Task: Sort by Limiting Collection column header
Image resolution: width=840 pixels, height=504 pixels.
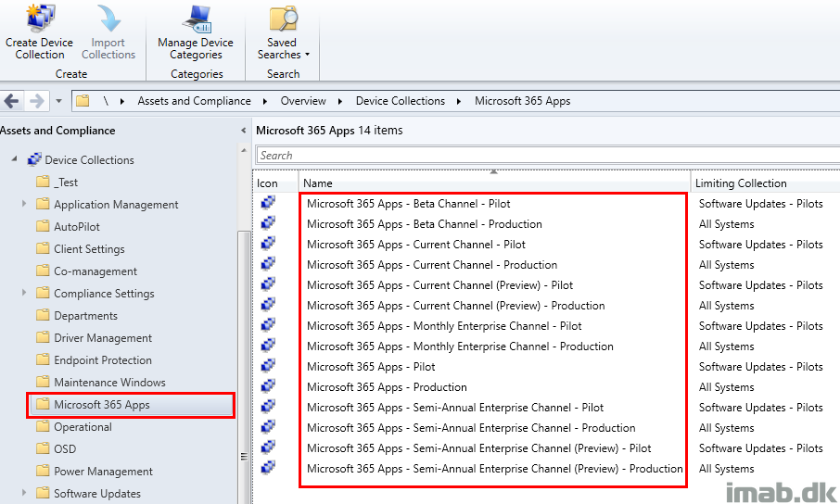Action: tap(765, 183)
